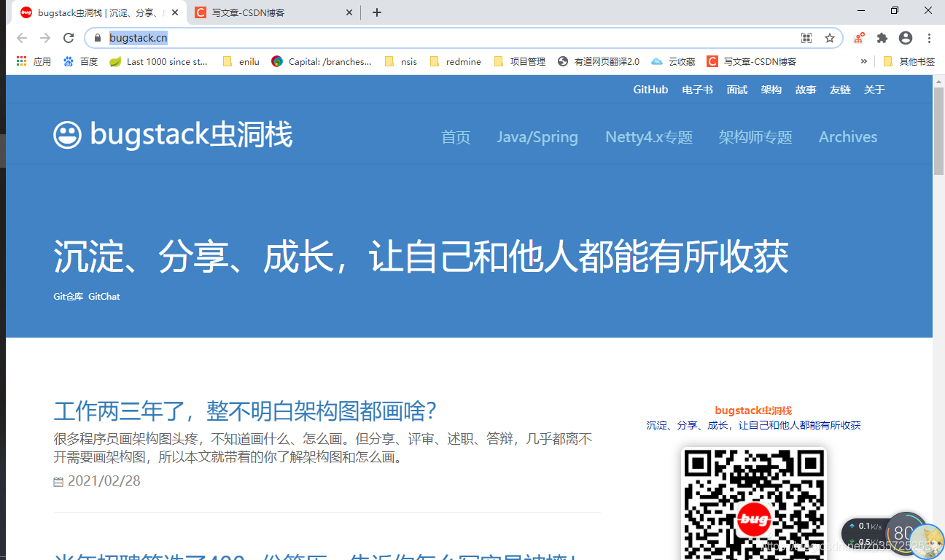Open 故事 in the top menu
The height and width of the screenshot is (560, 945).
(806, 90)
